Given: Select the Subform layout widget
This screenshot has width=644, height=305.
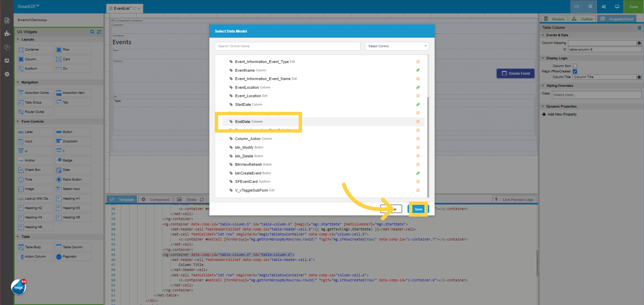Looking at the screenshot, I should click(x=35, y=69).
